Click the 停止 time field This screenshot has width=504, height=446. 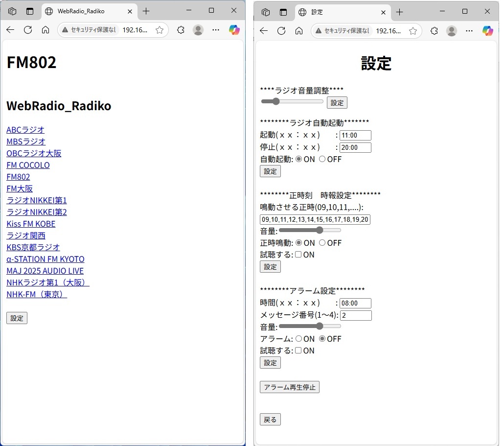(x=355, y=147)
